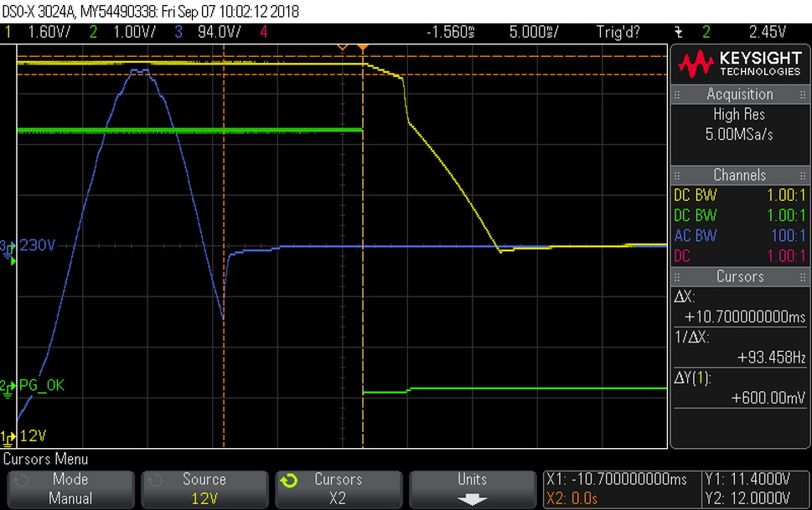The height and width of the screenshot is (510, 812).
Task: Click the Acquisition panel grip icon
Action: pyautogui.click(x=677, y=95)
